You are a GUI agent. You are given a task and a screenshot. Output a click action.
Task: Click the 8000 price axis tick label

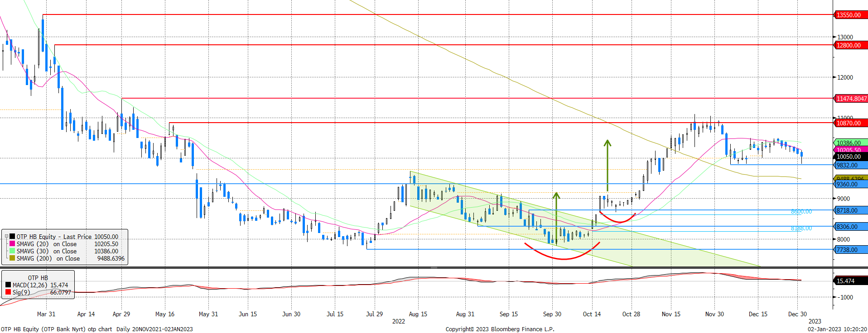click(843, 239)
